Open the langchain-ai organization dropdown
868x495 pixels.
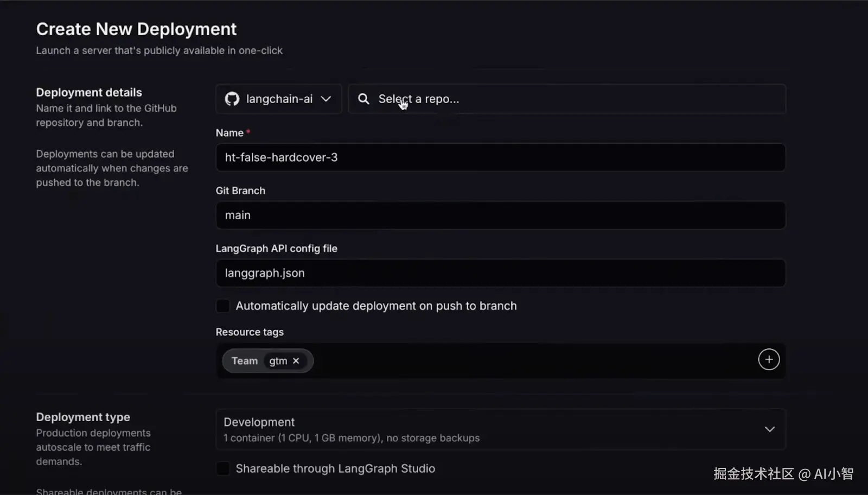coord(278,99)
